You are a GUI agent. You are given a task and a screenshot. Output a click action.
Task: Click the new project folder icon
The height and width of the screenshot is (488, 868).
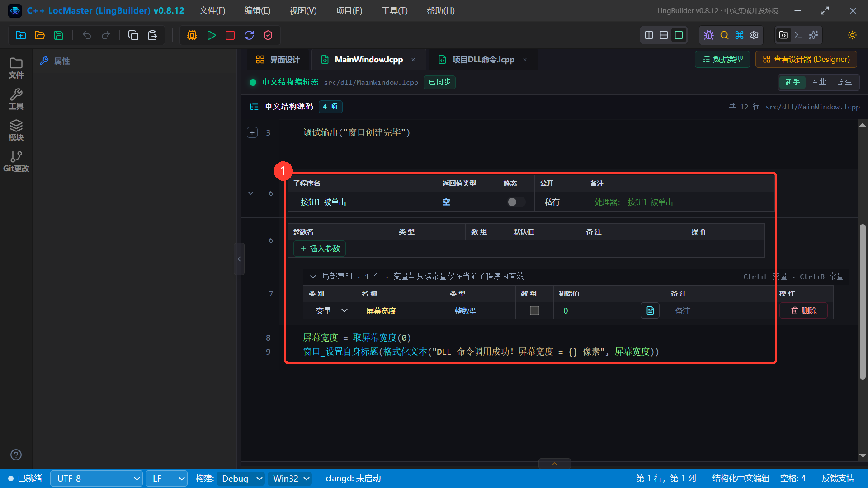click(21, 35)
